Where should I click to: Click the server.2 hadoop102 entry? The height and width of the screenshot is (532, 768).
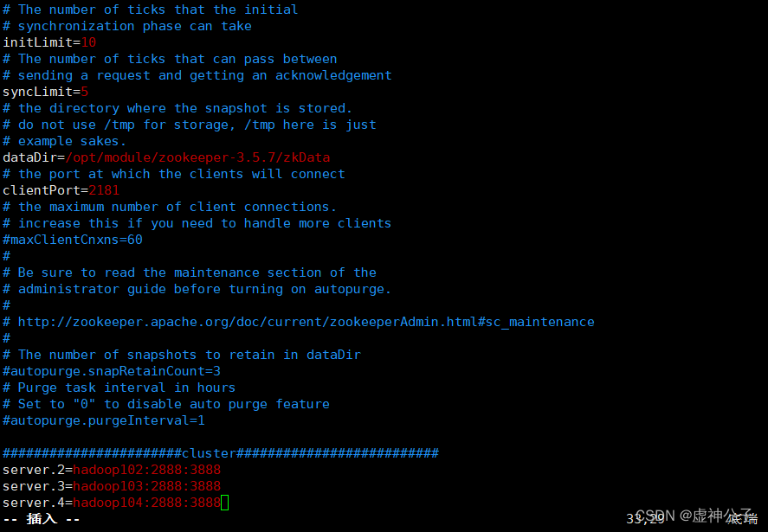pyautogui.click(x=112, y=470)
